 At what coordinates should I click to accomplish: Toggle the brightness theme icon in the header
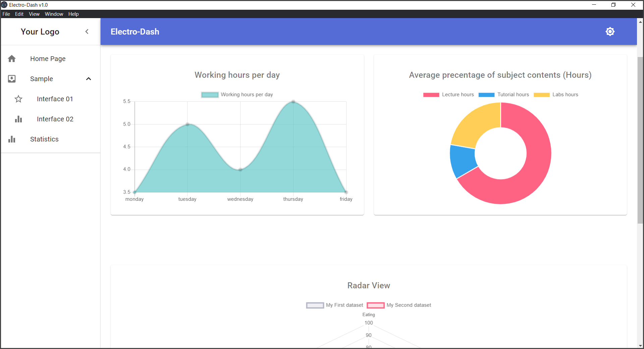click(x=610, y=32)
